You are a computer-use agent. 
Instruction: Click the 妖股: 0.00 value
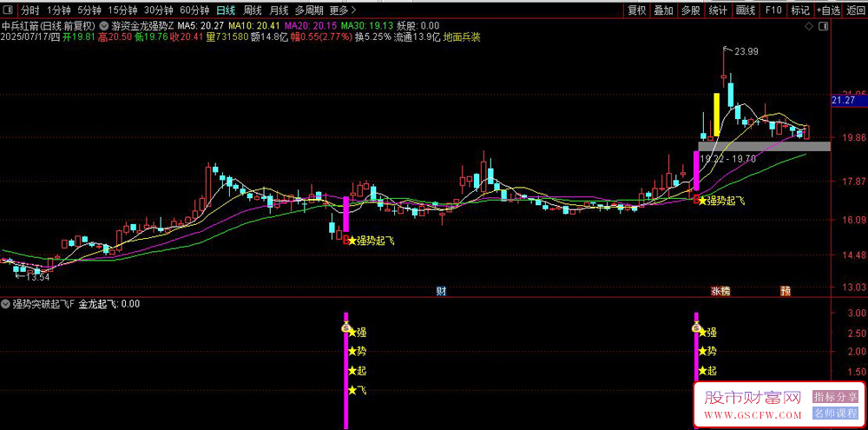[418, 25]
